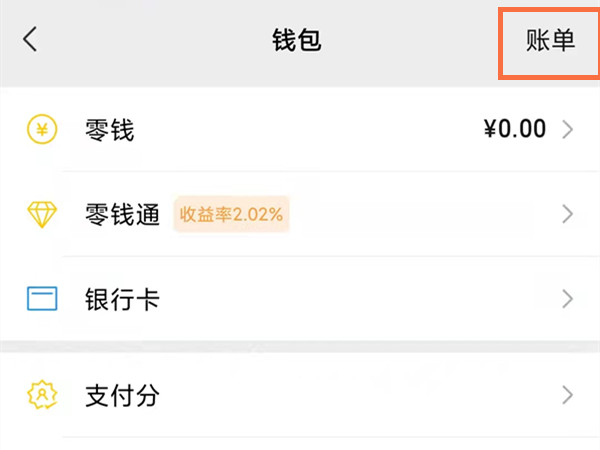600x450 pixels.
Task: Tap the yellow ¥ coin icon
Action: click(x=42, y=129)
